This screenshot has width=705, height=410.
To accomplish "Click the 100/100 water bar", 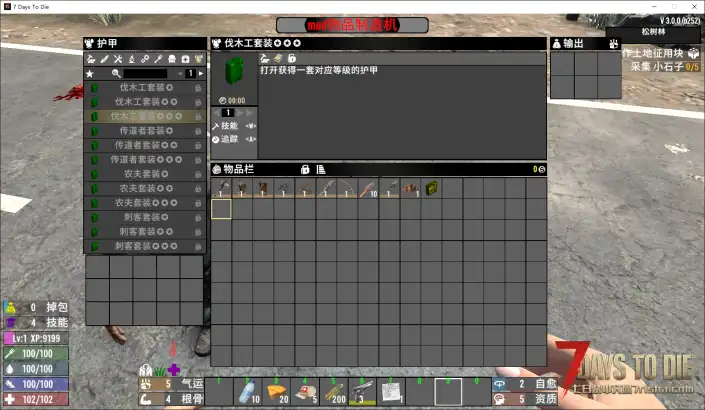I will pyautogui.click(x=36, y=369).
